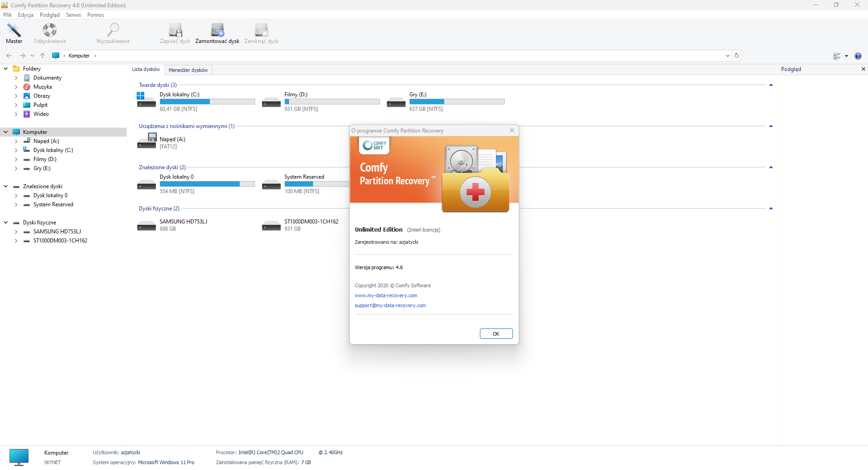Close the about dialog with X
This screenshot has width=868, height=470.
[x=512, y=130]
